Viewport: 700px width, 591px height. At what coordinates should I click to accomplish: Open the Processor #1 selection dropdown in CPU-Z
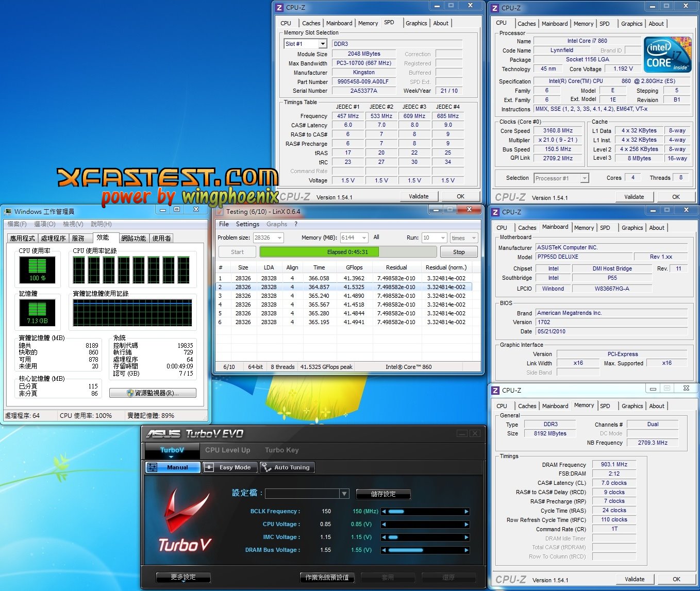click(x=585, y=178)
